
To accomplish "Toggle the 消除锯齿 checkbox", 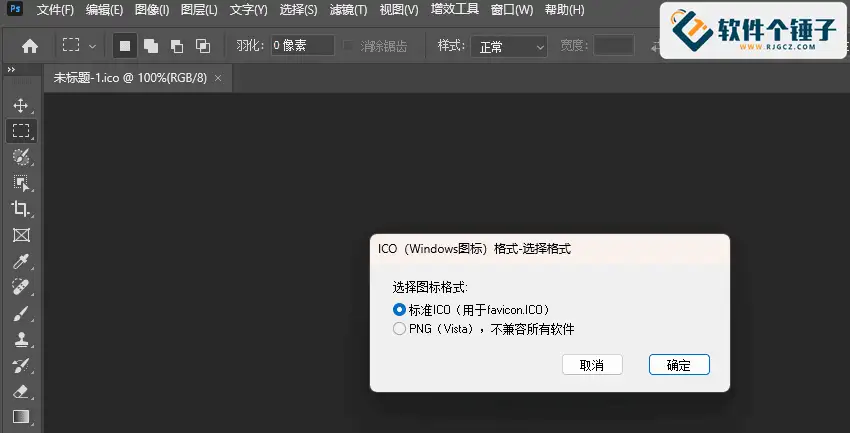I will click(348, 46).
